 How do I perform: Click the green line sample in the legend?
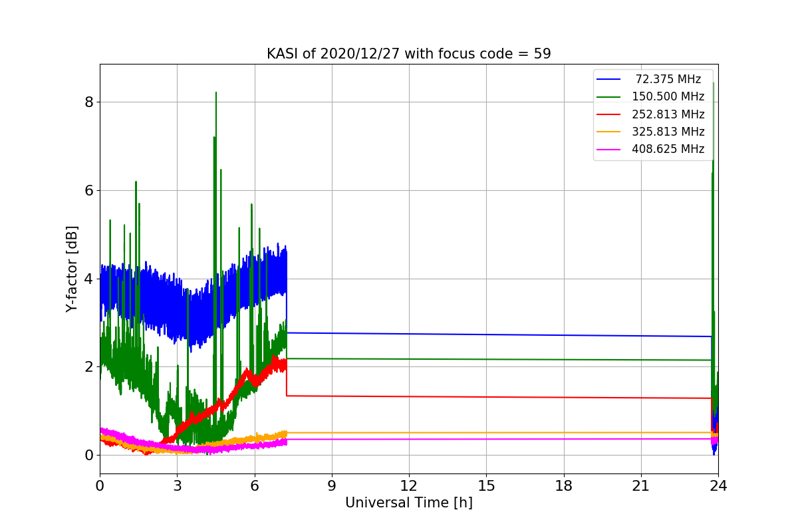coord(608,97)
